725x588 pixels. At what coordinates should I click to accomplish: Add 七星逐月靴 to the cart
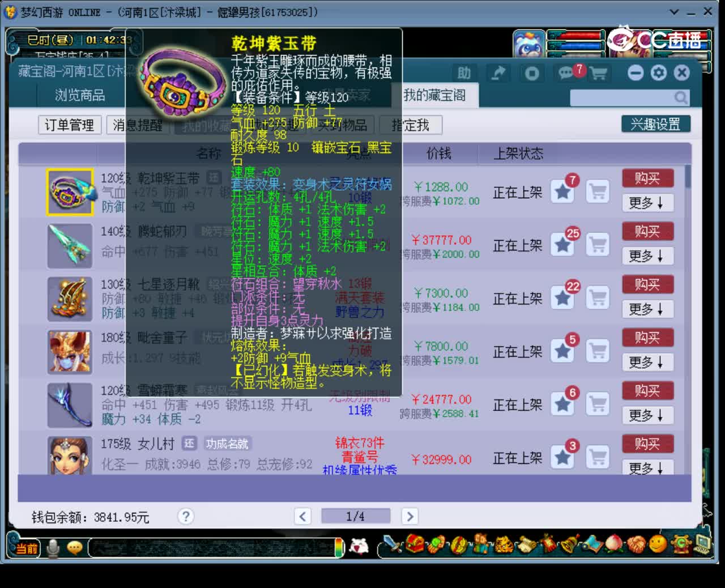click(598, 298)
